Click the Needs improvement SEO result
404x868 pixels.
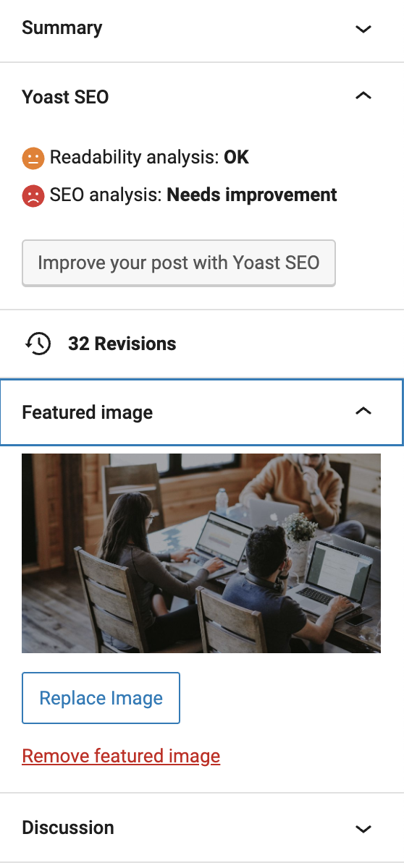click(252, 195)
